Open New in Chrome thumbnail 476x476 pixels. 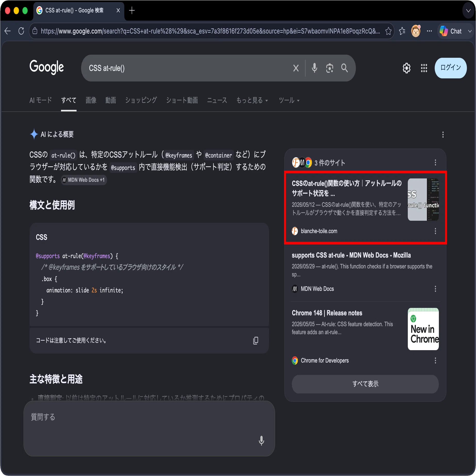pos(423,329)
